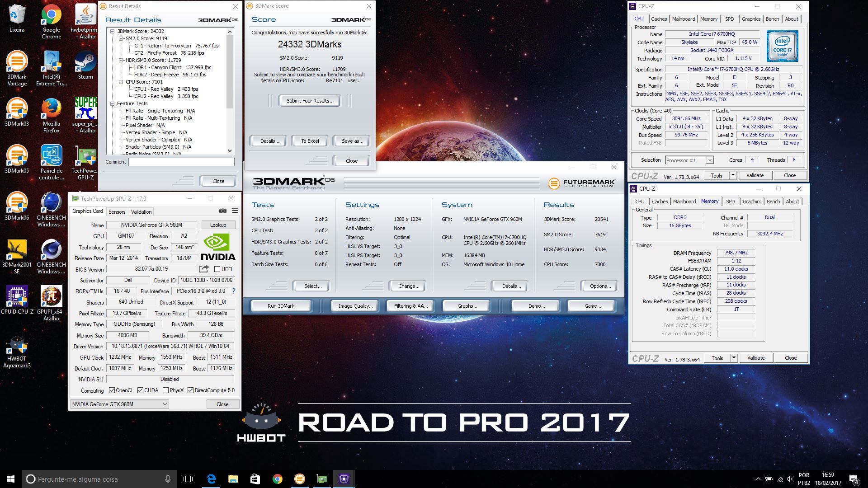Viewport: 868px width, 488px height.
Task: Open the Mozilla Firefox desktop icon
Action: coord(51,115)
